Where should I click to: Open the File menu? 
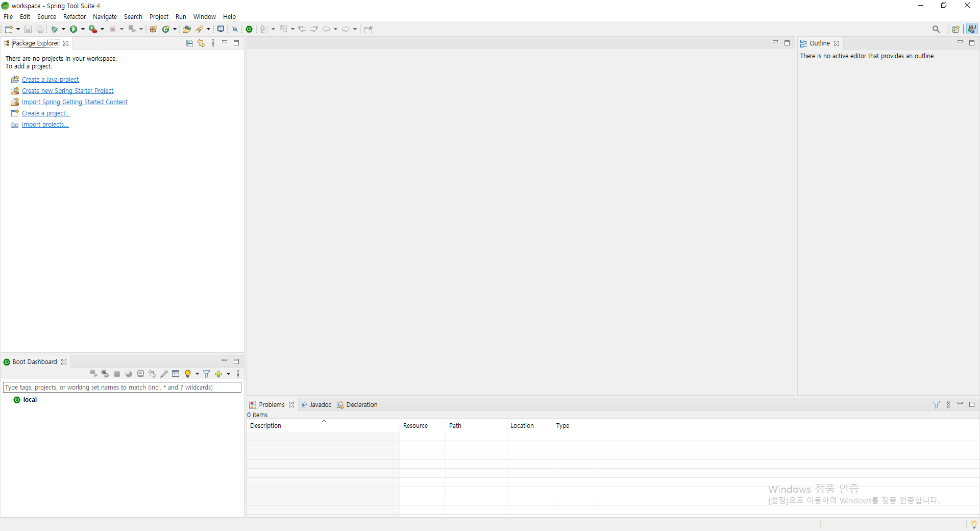pos(8,17)
